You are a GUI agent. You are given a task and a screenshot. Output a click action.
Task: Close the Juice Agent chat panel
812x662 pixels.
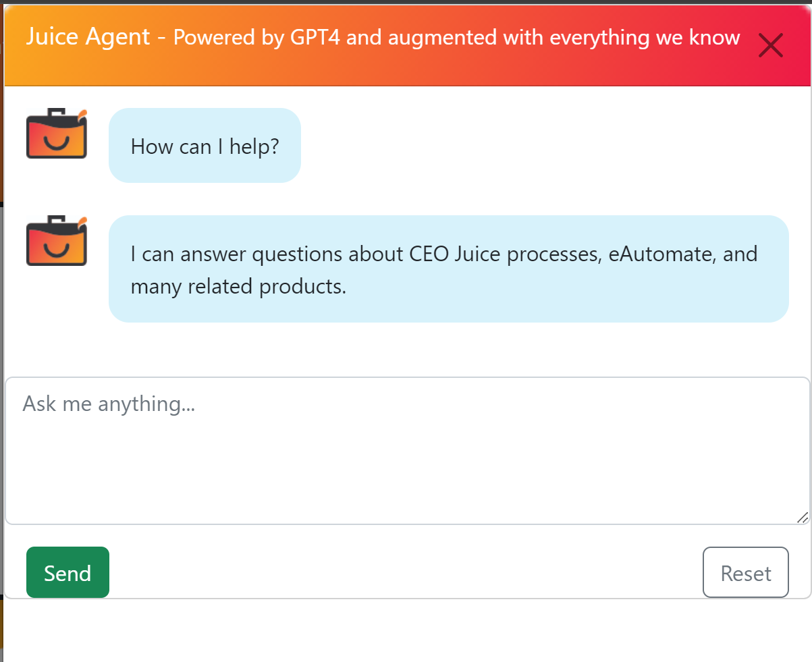(x=770, y=45)
